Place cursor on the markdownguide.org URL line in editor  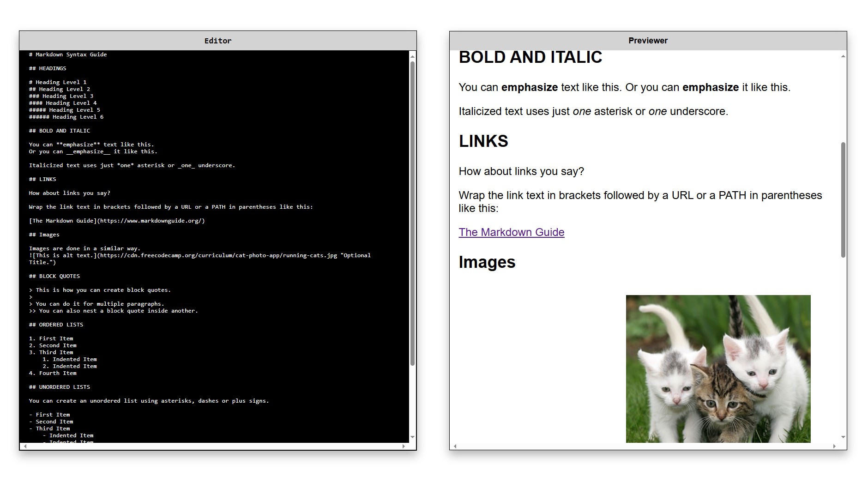pyautogui.click(x=117, y=221)
